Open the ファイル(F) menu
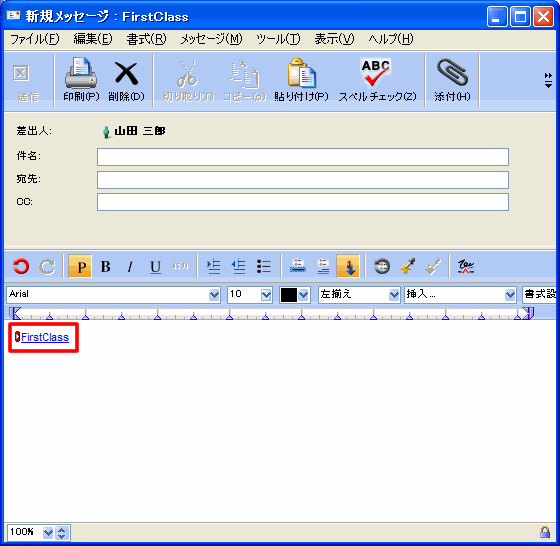 click(35, 39)
